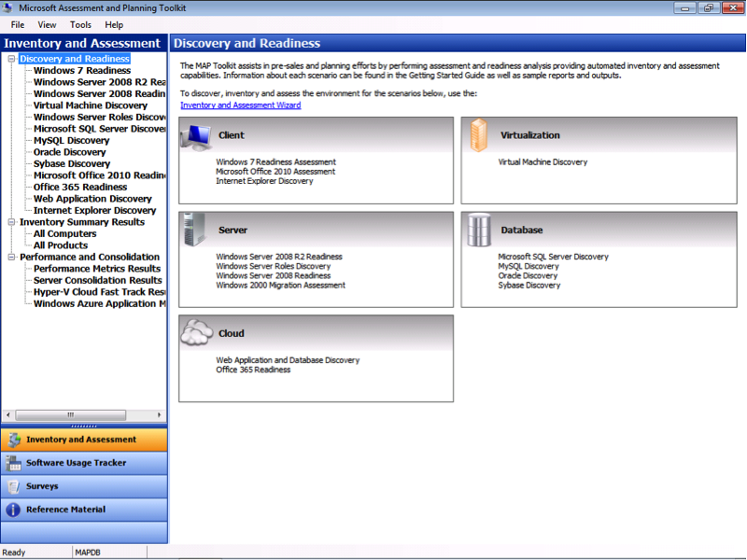Click Virtual Machine Discovery in Virtualization card
This screenshot has height=560, width=747.
pos(543,161)
